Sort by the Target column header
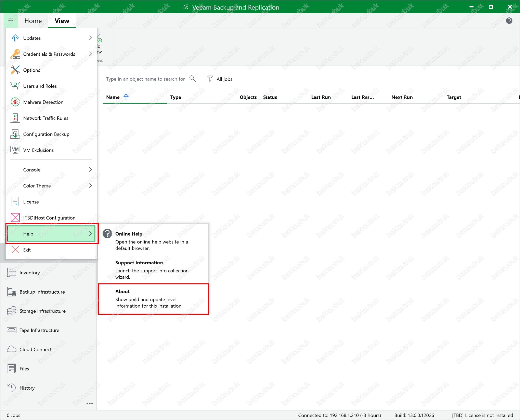520x420 pixels. pos(454,97)
